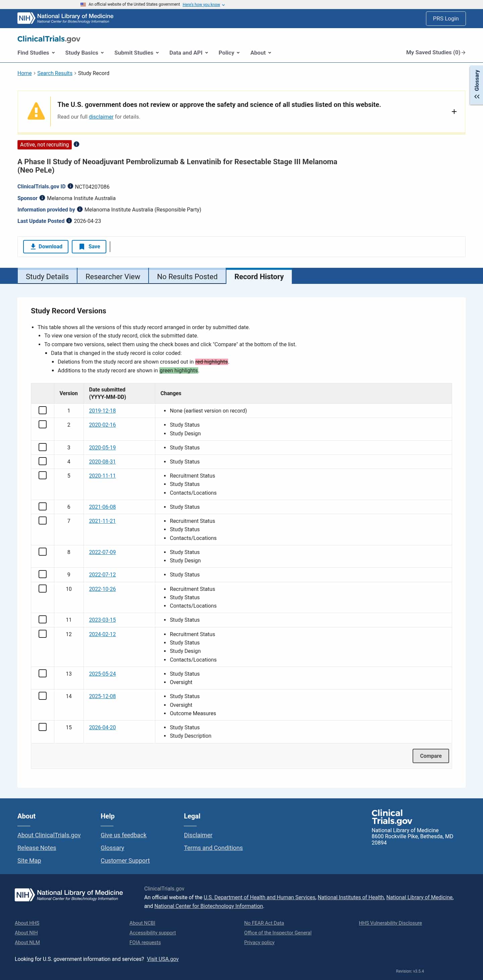The width and height of the screenshot is (483, 980).
Task: View the 2026-04-20 version
Action: click(102, 727)
